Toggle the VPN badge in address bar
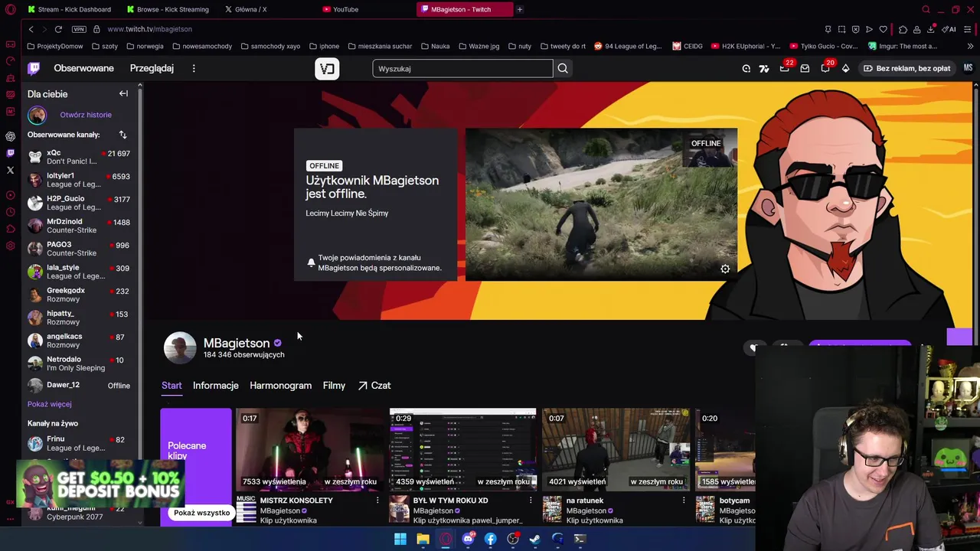Screen dimensions: 980x551 (79, 29)
